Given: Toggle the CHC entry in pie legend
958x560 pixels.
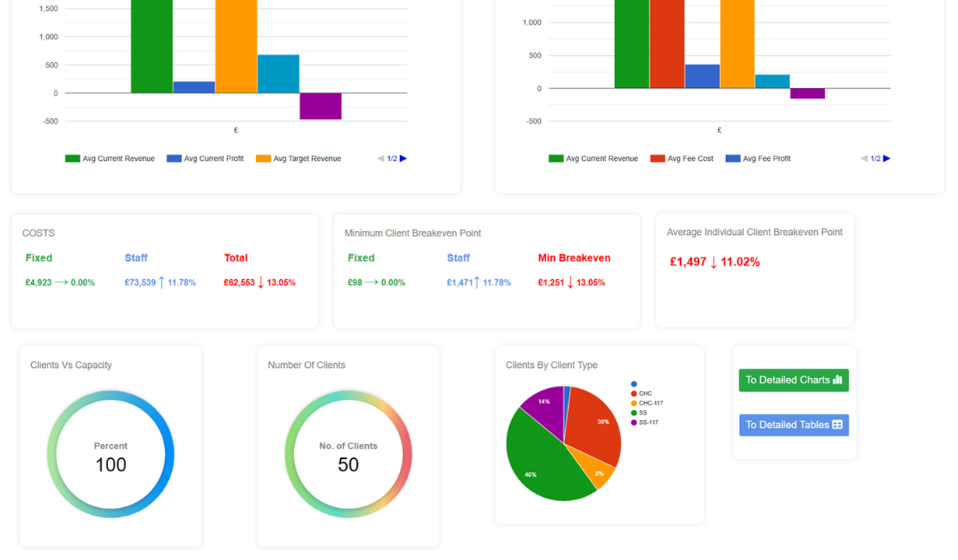Looking at the screenshot, I should [x=645, y=394].
